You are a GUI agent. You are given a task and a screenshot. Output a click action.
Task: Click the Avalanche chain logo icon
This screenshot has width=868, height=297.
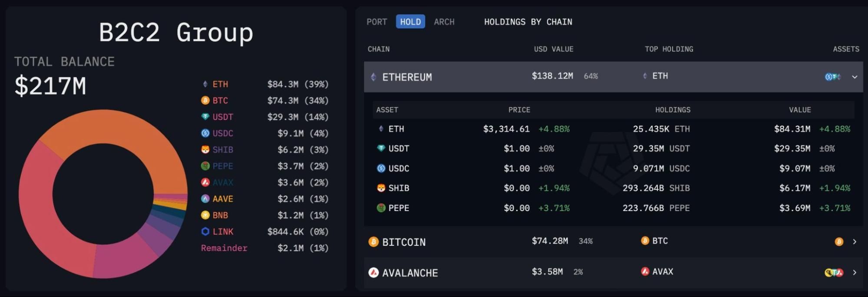click(373, 273)
